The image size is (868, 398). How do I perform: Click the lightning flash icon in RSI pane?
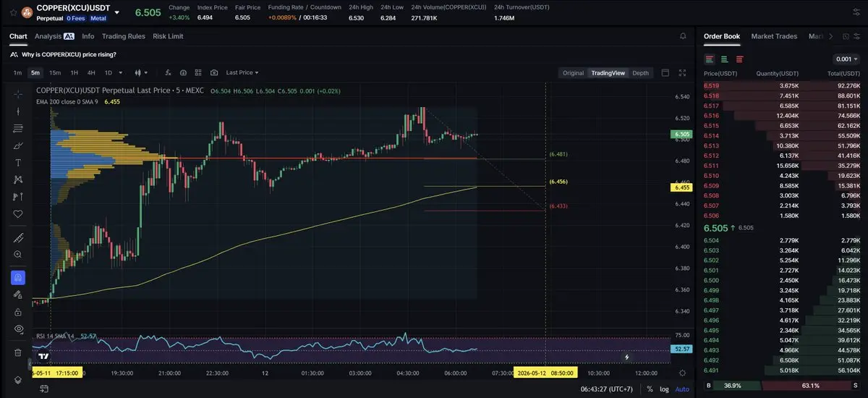click(626, 357)
